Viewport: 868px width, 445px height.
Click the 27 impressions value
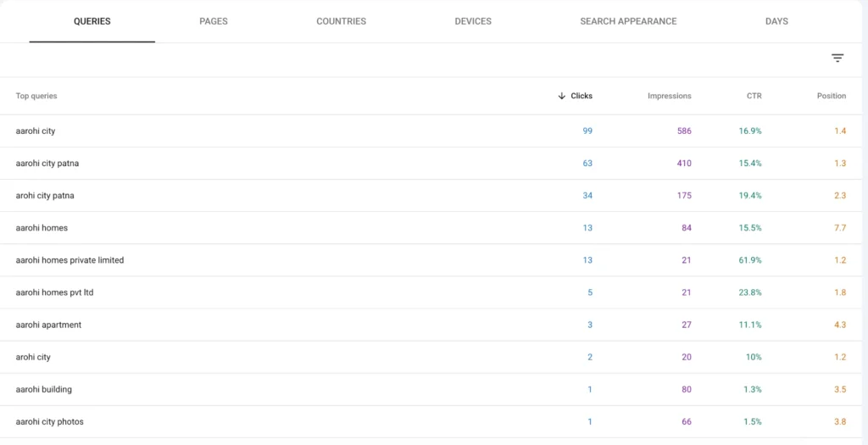(x=687, y=325)
